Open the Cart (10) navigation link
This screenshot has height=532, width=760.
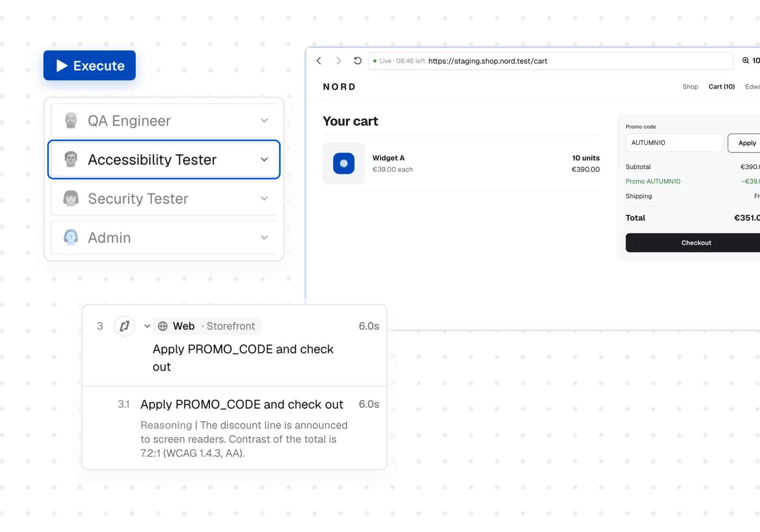(x=721, y=87)
